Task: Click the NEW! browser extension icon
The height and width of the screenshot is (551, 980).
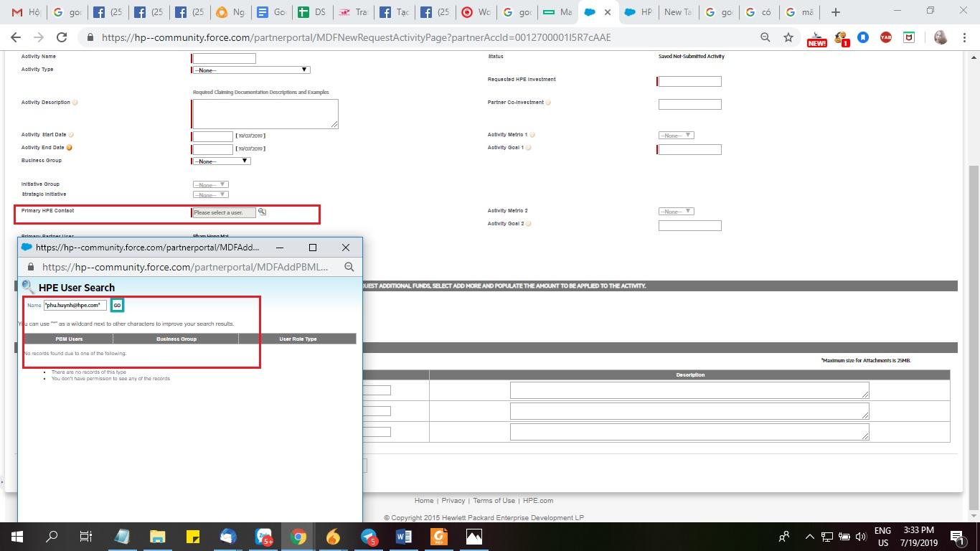Action: pyautogui.click(x=816, y=39)
